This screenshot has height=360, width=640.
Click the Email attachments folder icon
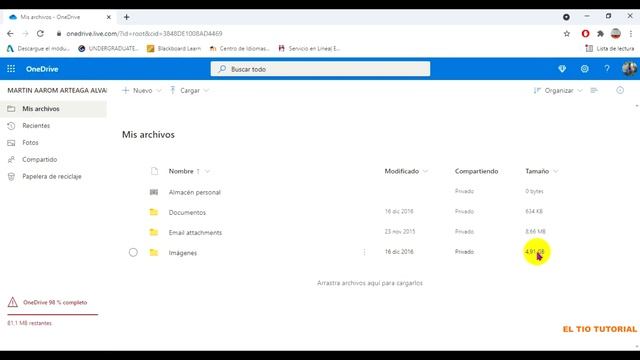153,232
